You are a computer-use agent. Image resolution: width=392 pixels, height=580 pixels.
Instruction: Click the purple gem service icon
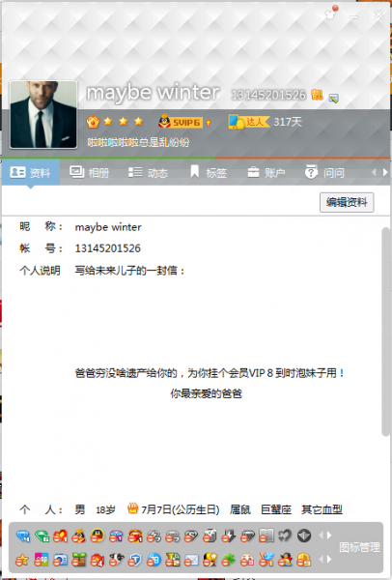coord(116,536)
